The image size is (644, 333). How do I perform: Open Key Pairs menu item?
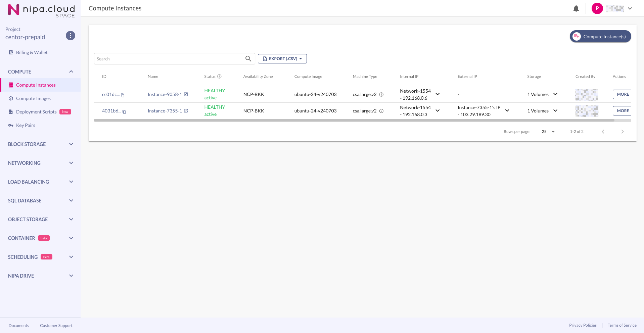[26, 125]
